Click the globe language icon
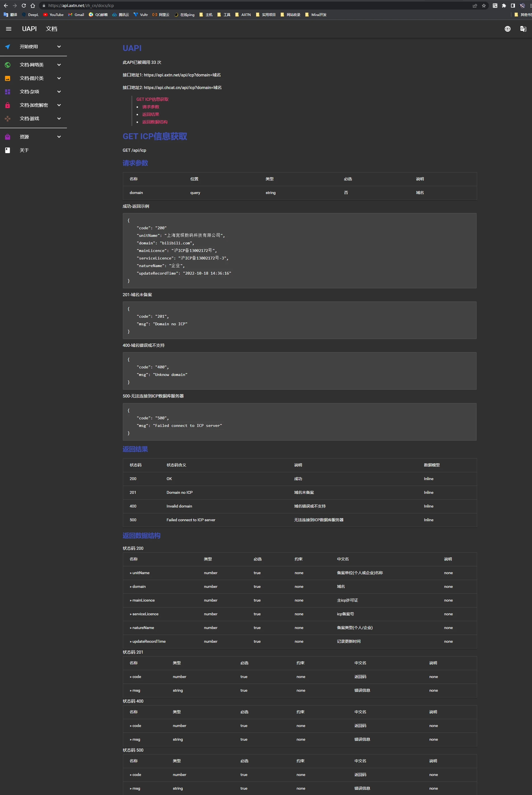Image resolution: width=532 pixels, height=795 pixels. [x=507, y=29]
